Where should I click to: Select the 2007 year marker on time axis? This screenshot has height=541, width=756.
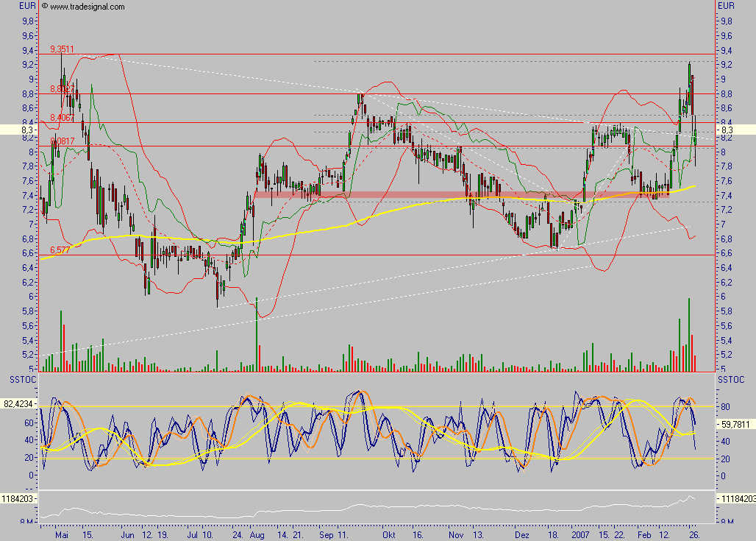(581, 534)
